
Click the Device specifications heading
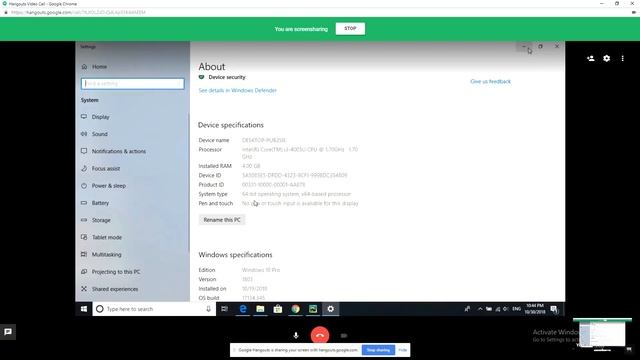click(231, 125)
